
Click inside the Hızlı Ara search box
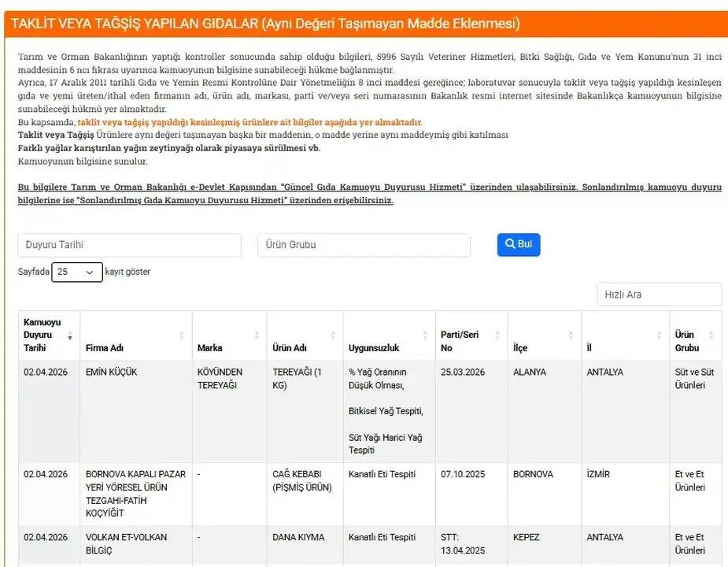[659, 295]
